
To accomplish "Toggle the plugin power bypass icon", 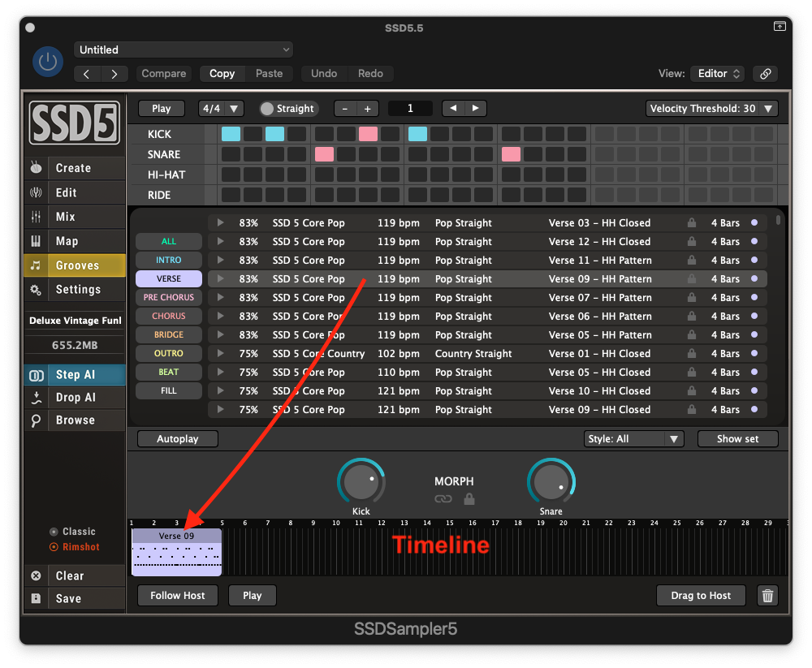I will pos(48,62).
